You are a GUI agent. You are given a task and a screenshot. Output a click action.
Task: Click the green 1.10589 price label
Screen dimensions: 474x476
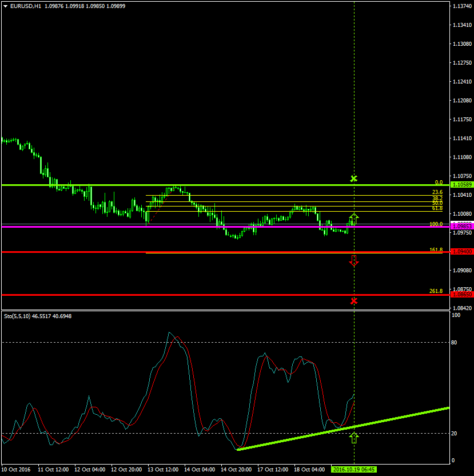pos(461,185)
